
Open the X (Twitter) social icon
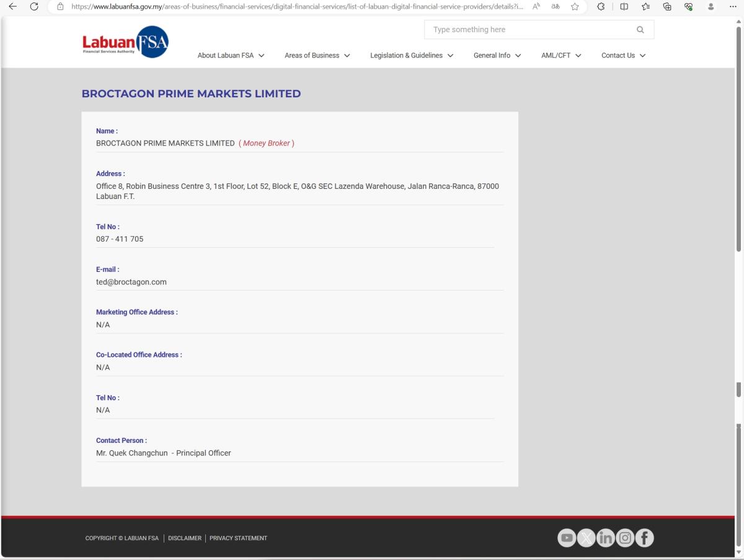coord(586,538)
